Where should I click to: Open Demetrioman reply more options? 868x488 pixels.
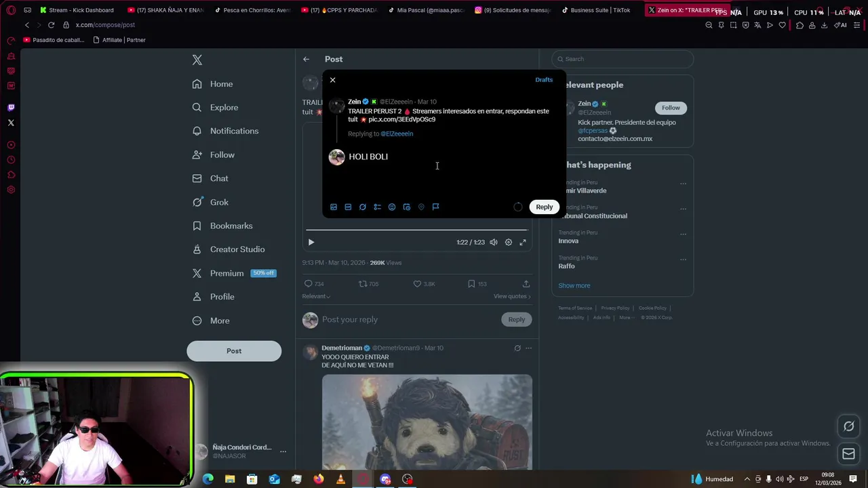point(529,348)
